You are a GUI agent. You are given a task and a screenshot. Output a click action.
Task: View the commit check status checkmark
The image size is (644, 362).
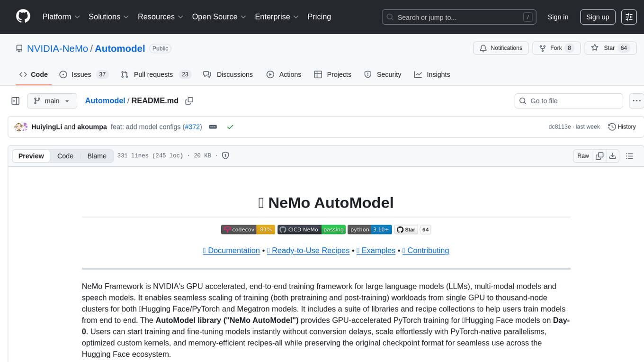pyautogui.click(x=230, y=127)
